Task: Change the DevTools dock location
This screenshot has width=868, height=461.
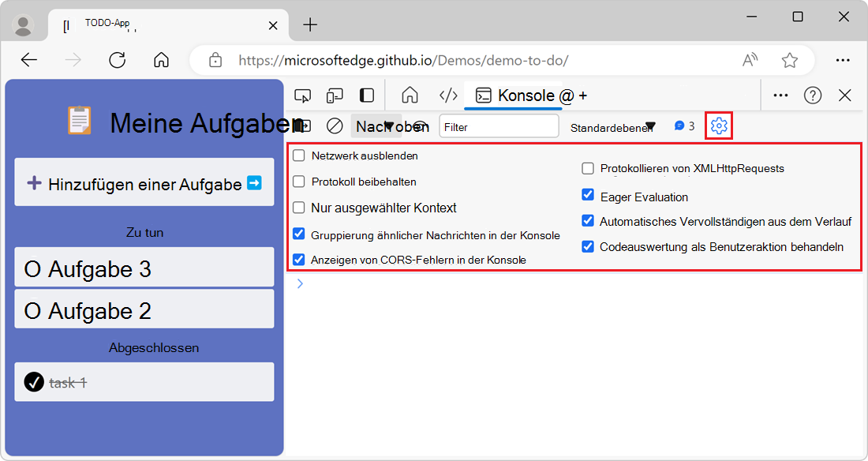Action: [365, 95]
